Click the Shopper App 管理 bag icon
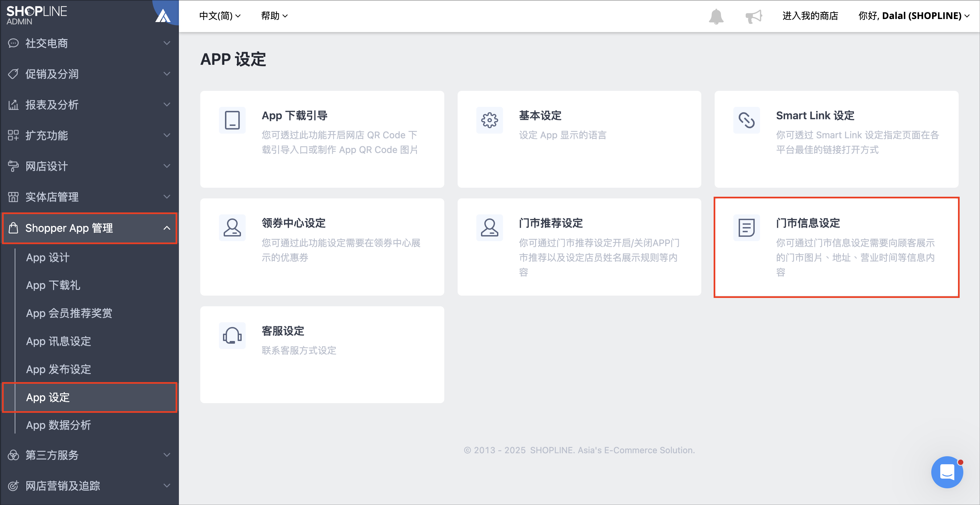Viewport: 980px width, 505px height. click(x=13, y=227)
